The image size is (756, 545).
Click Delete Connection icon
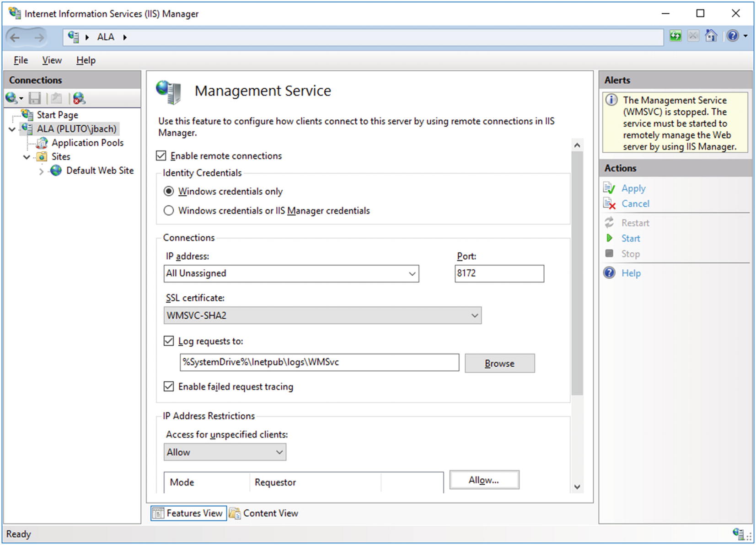pyautogui.click(x=79, y=98)
